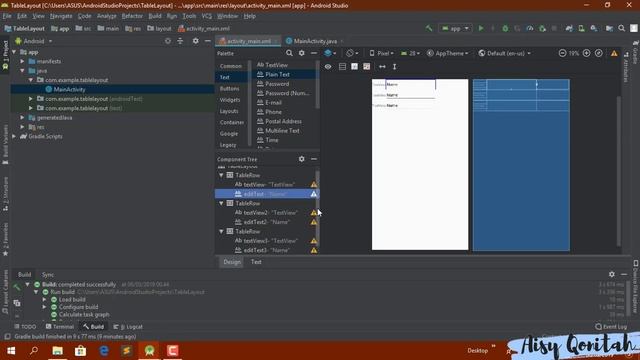Hide the Project panel with the minus icon
Screen dimensions: 640x360
pos(208,41)
